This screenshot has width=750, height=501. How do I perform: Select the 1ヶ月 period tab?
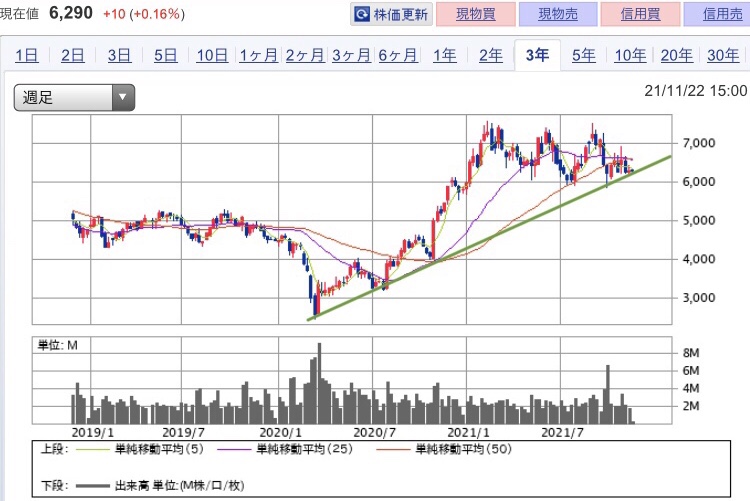(258, 56)
